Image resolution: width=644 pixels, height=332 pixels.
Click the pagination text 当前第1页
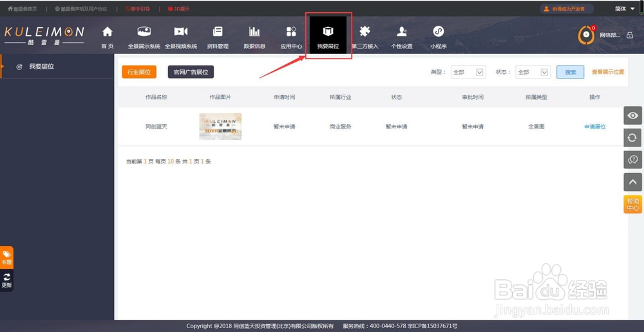pyautogui.click(x=140, y=161)
